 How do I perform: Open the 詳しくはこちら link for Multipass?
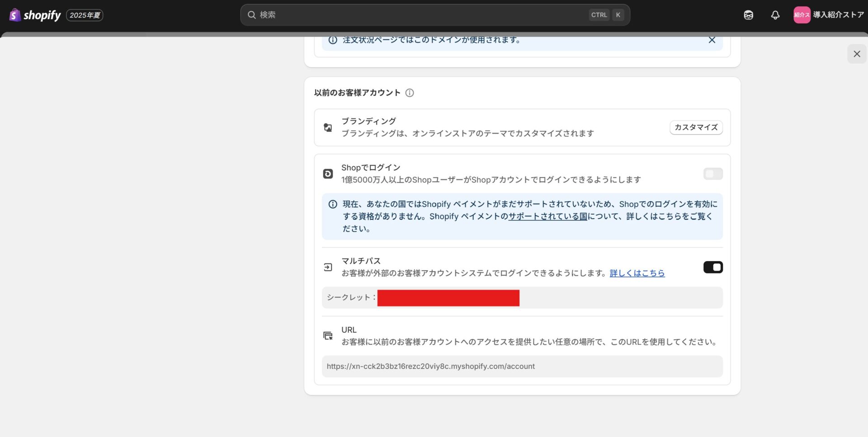(637, 273)
